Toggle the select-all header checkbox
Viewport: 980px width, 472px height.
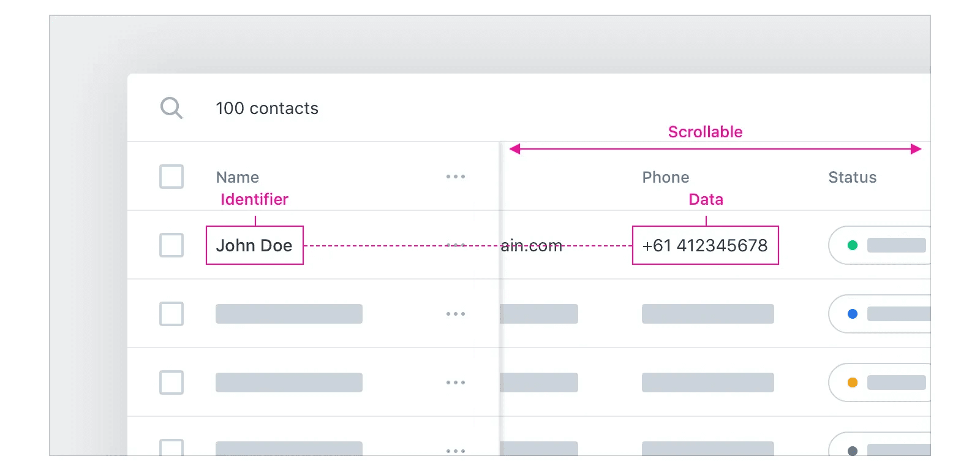171,177
